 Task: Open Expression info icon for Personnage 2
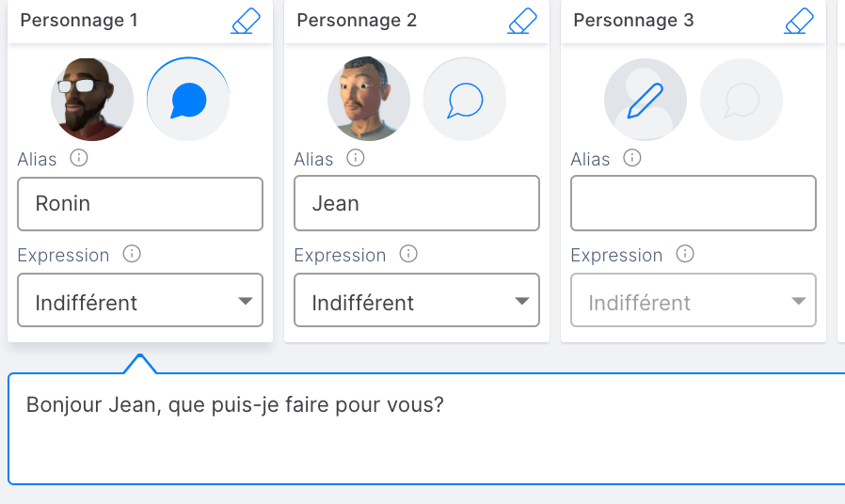pyautogui.click(x=408, y=254)
